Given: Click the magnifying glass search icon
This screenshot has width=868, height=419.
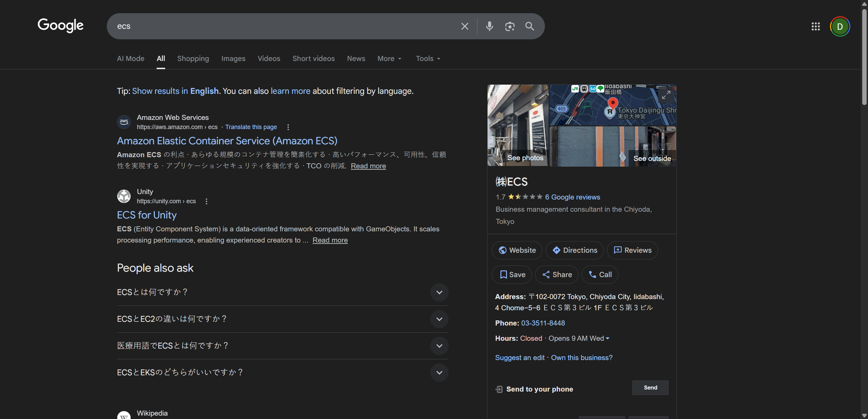Looking at the screenshot, I should [x=530, y=26].
